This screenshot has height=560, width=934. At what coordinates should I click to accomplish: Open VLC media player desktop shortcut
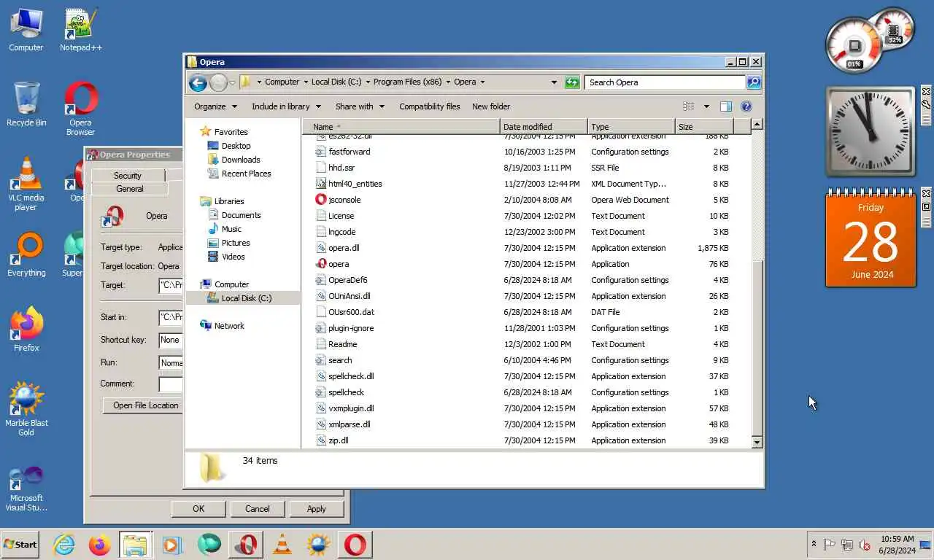(x=26, y=184)
